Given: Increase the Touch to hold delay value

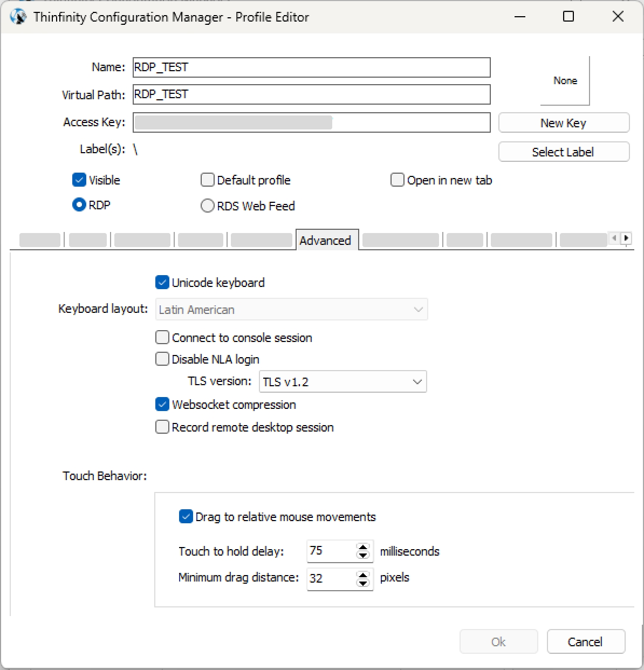Looking at the screenshot, I should pyautogui.click(x=363, y=547).
